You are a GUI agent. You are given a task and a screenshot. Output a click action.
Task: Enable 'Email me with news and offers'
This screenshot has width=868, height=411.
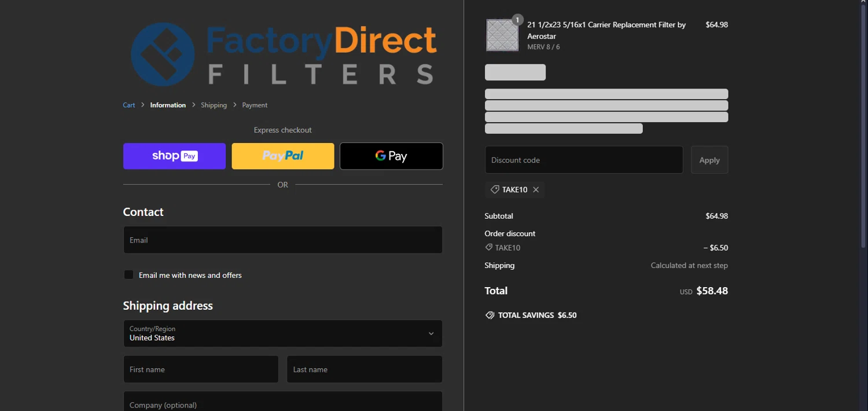(128, 274)
